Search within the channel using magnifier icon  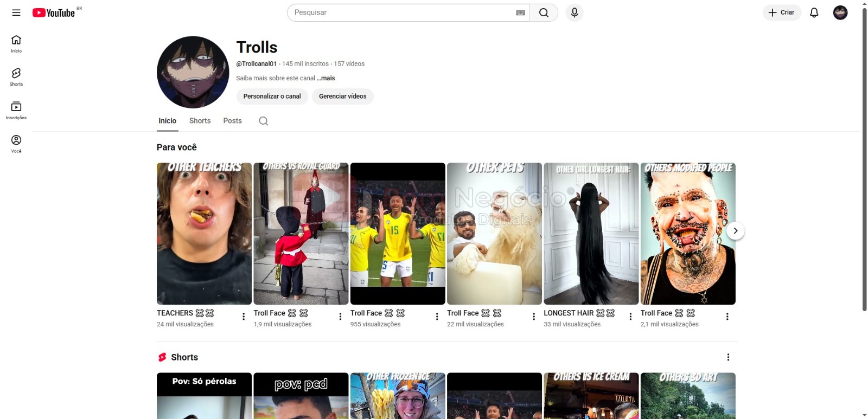(x=263, y=121)
